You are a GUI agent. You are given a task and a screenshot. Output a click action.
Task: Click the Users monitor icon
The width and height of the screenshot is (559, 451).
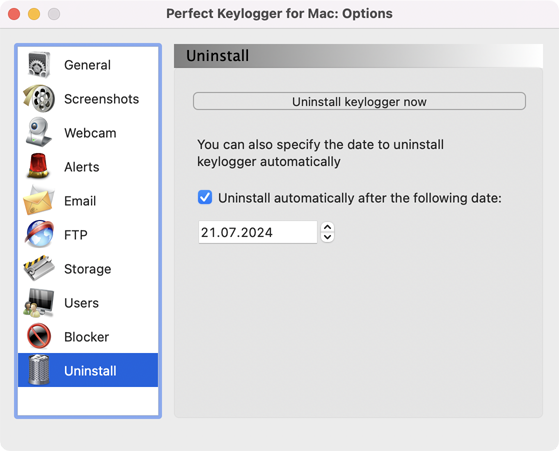pos(39,302)
